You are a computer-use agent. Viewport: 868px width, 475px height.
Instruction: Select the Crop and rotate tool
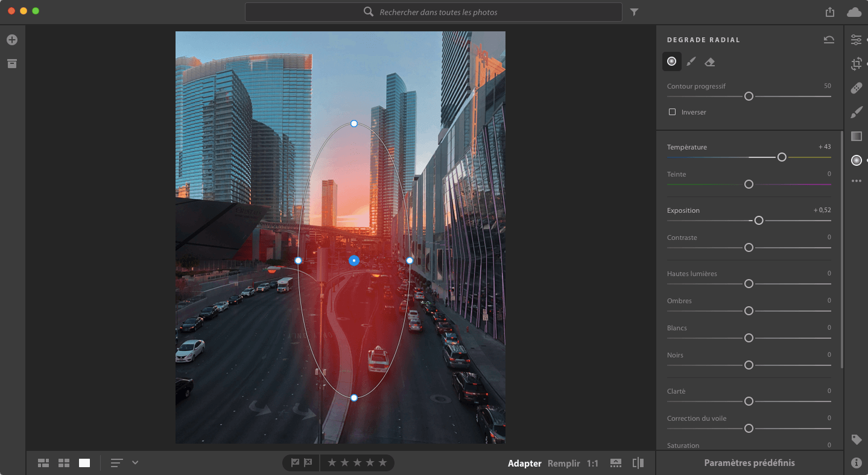pos(856,64)
